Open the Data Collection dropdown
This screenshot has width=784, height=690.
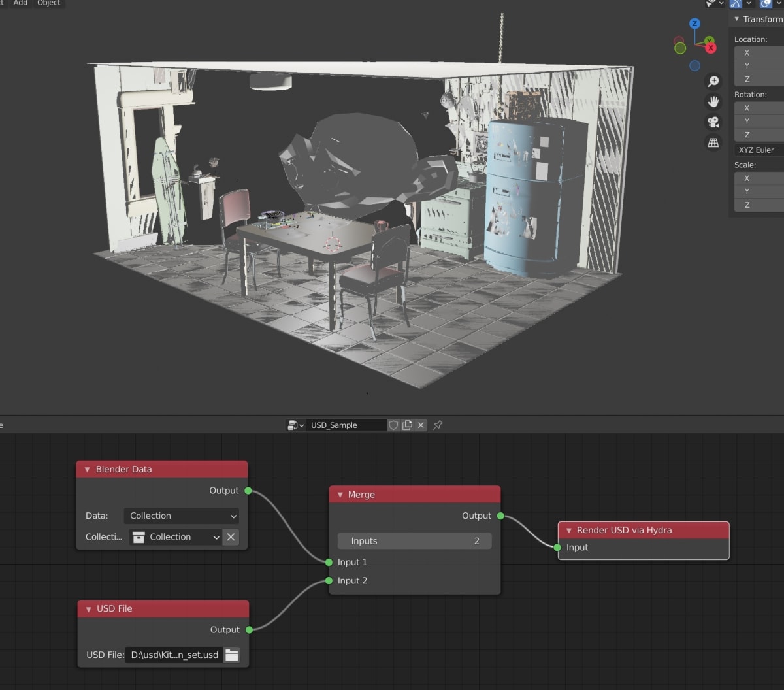coord(181,516)
